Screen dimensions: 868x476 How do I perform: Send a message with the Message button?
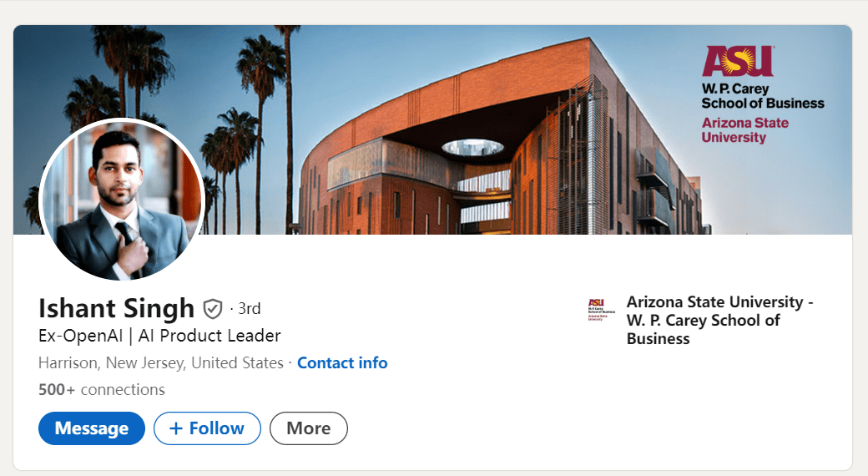pos(92,428)
